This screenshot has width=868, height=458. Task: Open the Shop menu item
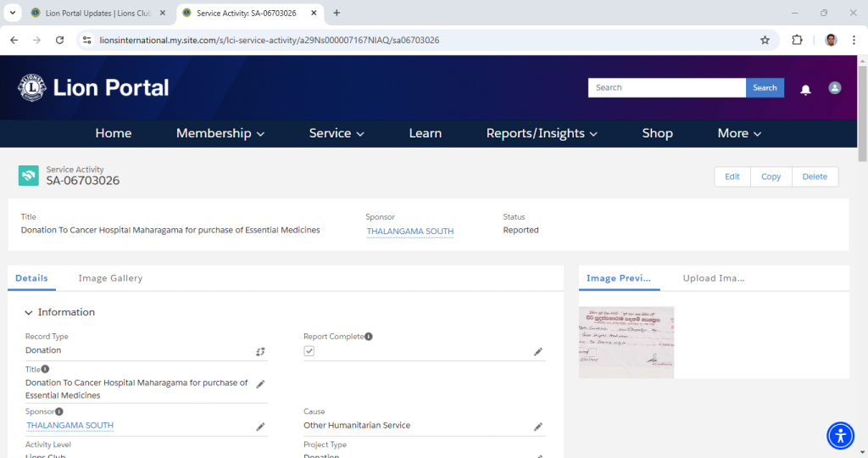tap(658, 133)
